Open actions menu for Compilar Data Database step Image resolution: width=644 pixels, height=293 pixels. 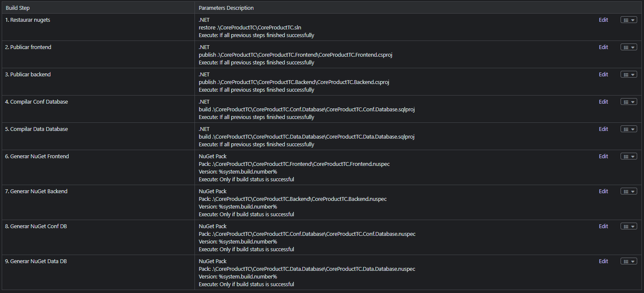(629, 129)
